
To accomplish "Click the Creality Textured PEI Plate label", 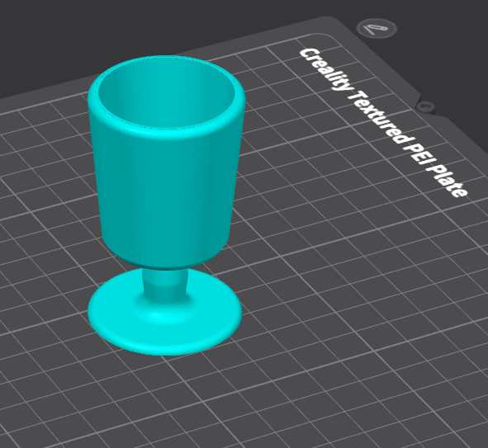I will pyautogui.click(x=383, y=122).
